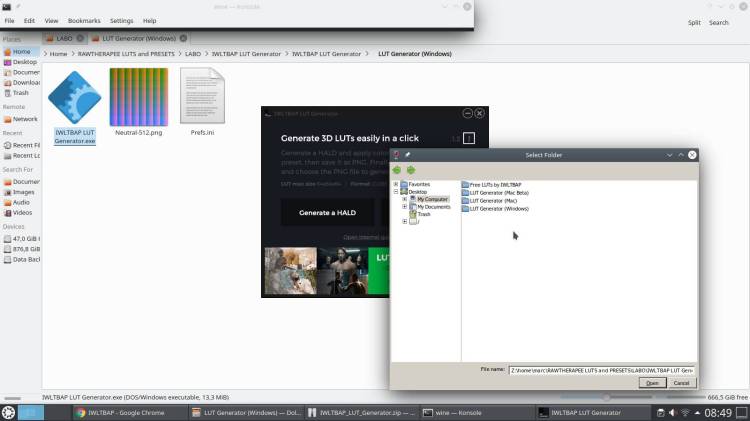
Task: Click the Search button in Dolphin
Action: click(718, 22)
